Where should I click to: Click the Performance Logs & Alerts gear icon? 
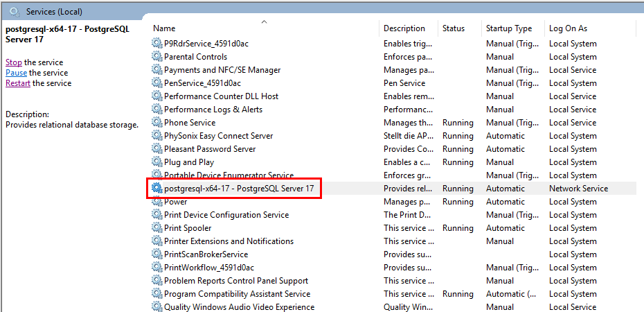[157, 110]
